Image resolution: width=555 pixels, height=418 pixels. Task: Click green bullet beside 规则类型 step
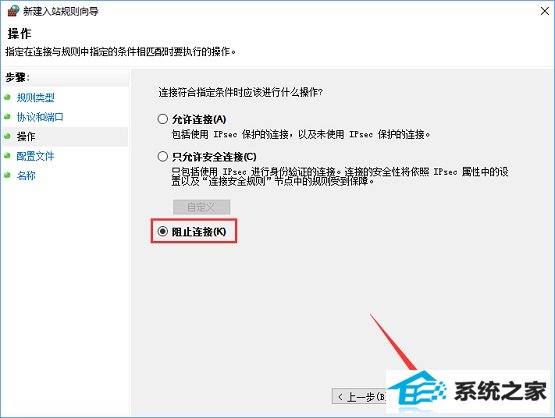(x=7, y=97)
